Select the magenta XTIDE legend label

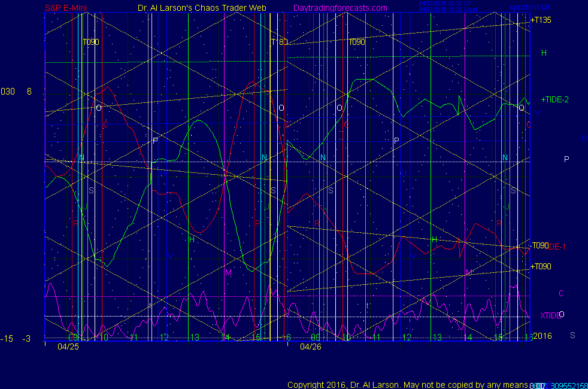coord(549,315)
